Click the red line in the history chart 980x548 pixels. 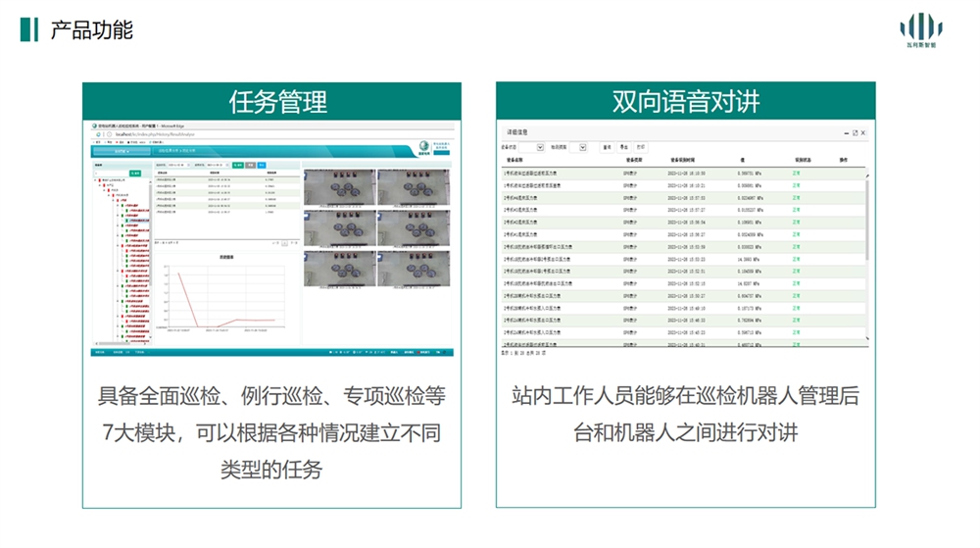[x=186, y=299]
